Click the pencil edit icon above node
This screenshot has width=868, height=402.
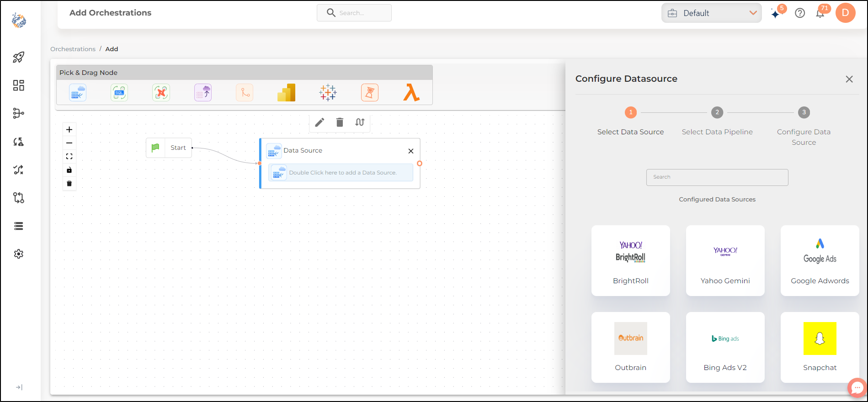(x=320, y=122)
